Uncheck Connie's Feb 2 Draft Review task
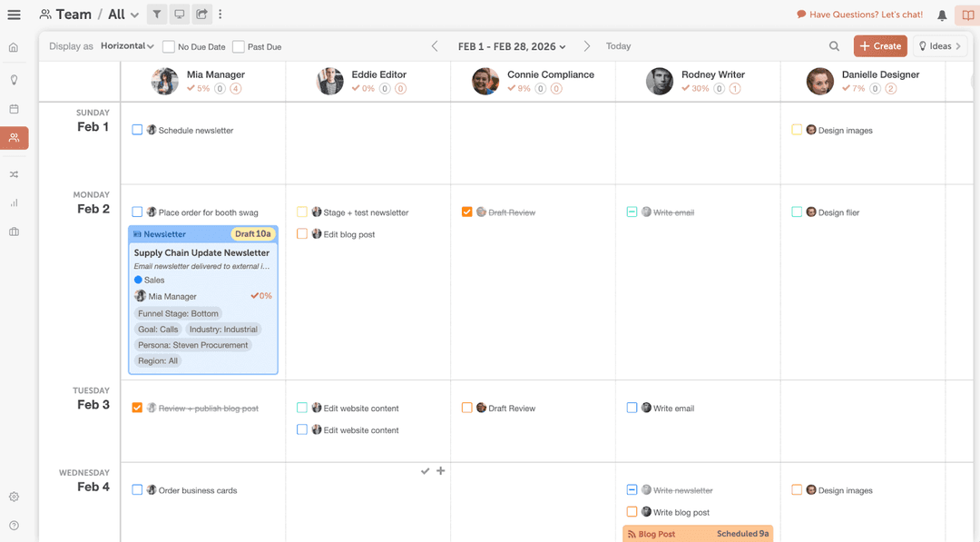Screen dimensions: 980x542 point(467,212)
